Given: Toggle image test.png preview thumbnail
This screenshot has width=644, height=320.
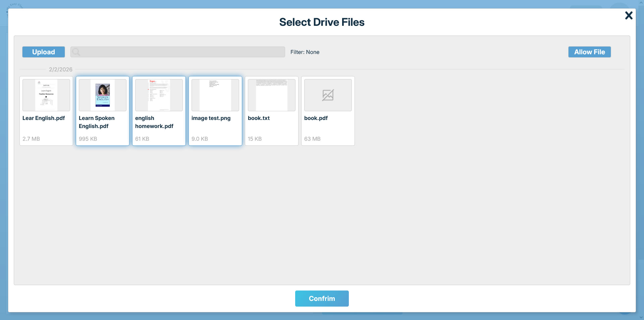Looking at the screenshot, I should [215, 95].
